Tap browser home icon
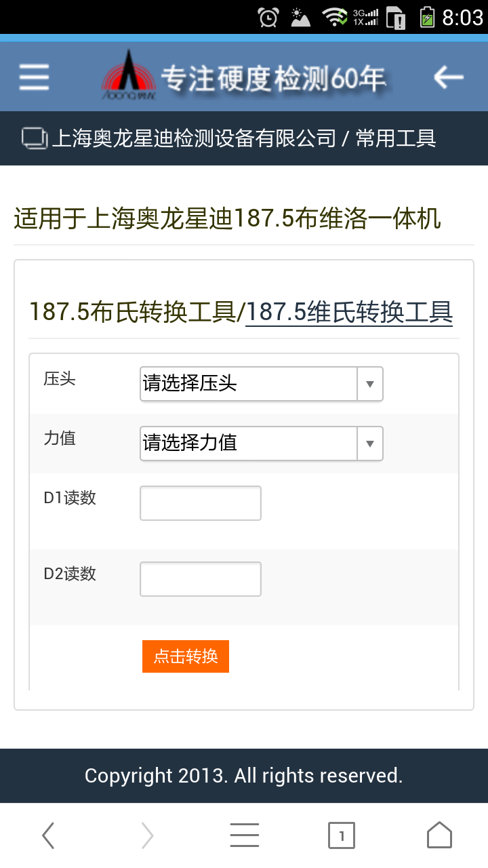 click(439, 835)
